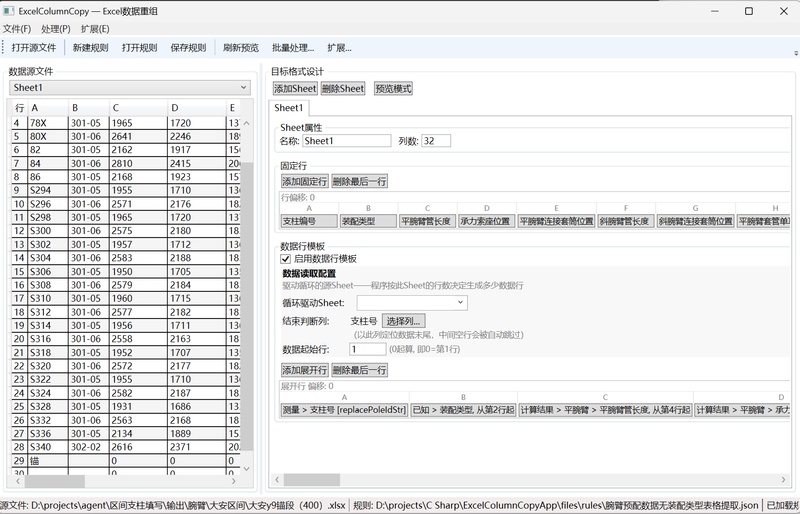This screenshot has width=800, height=514.
Task: Click 删除最后一行 under 固定行
Action: [x=360, y=181]
